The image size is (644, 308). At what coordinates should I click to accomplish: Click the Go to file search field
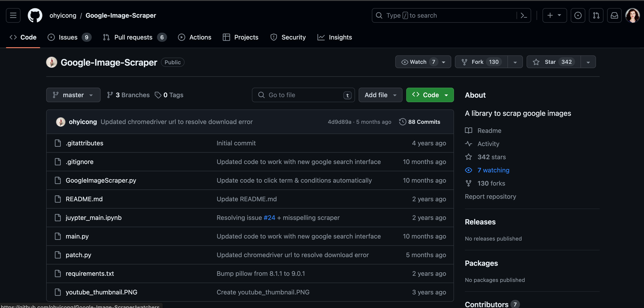pyautogui.click(x=303, y=95)
